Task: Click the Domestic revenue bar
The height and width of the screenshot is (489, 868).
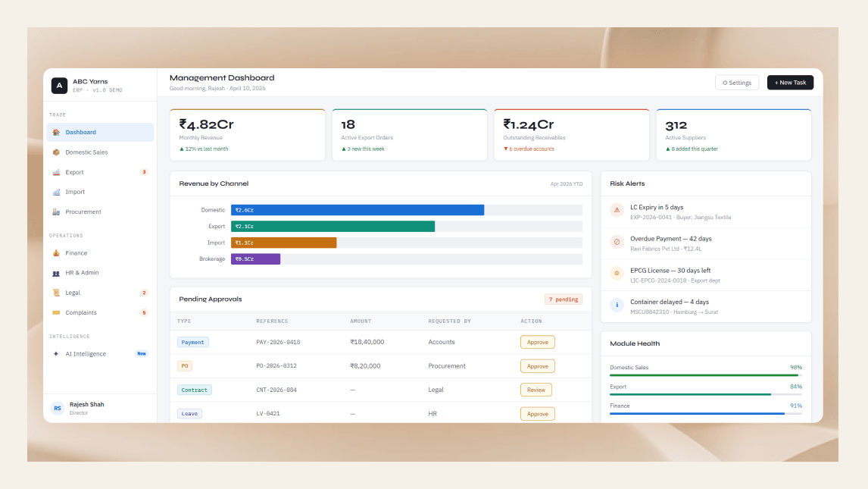Action: tap(358, 210)
